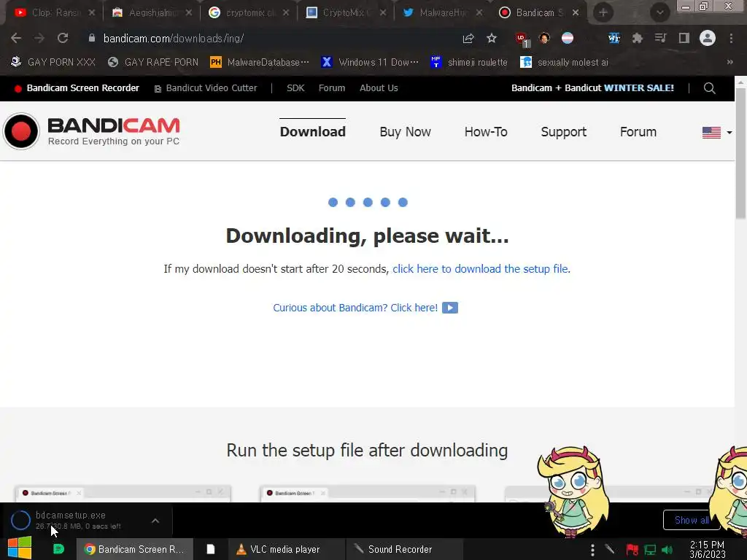Click the page vertical scrollbar thumb
This screenshot has width=747, height=560.
741,152
